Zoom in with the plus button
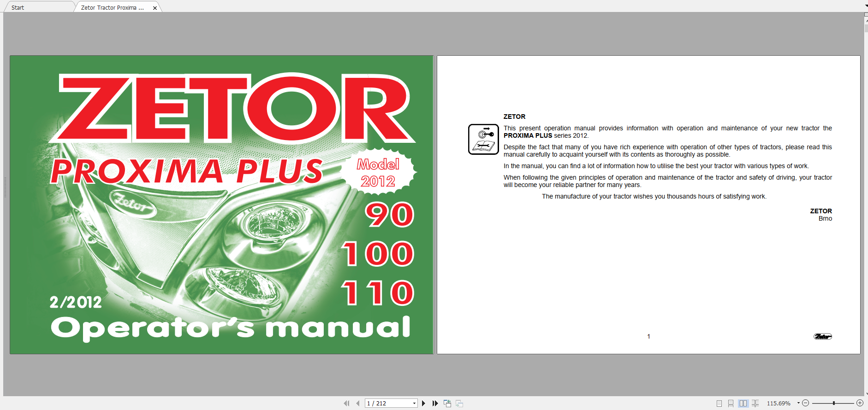Image resolution: width=868 pixels, height=410 pixels. point(860,403)
